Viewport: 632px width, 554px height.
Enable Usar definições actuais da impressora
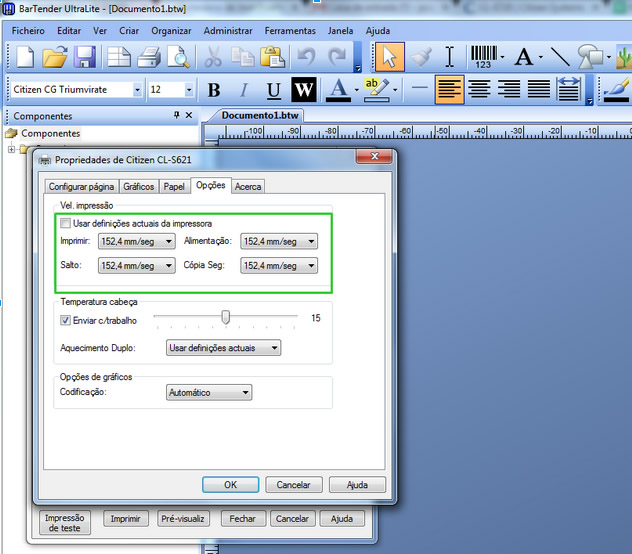66,223
